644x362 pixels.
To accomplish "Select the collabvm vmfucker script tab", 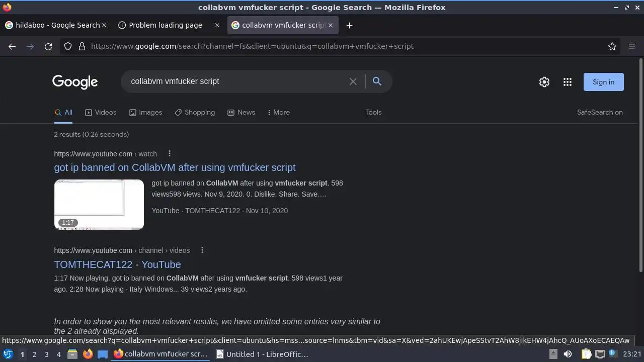I will (283, 25).
